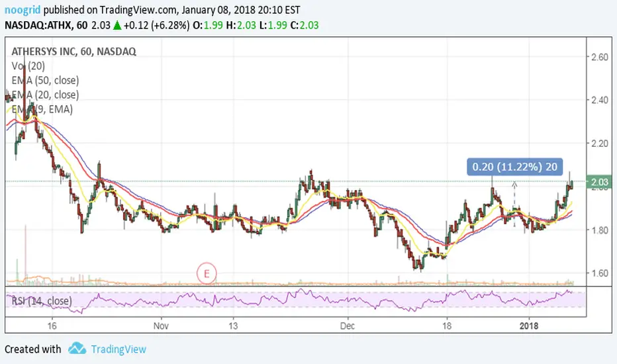Click the EMA (50, close) indicator label
617x364 pixels.
point(45,80)
